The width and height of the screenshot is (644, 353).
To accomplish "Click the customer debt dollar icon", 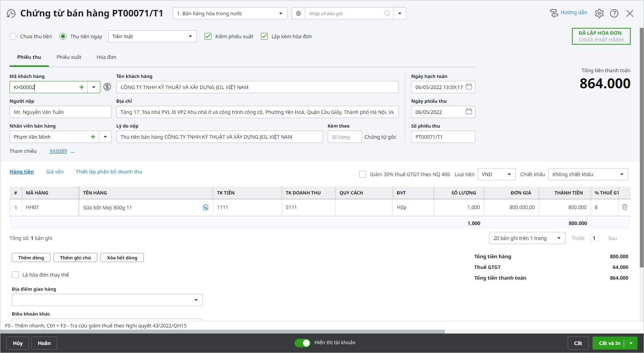I will pos(107,87).
